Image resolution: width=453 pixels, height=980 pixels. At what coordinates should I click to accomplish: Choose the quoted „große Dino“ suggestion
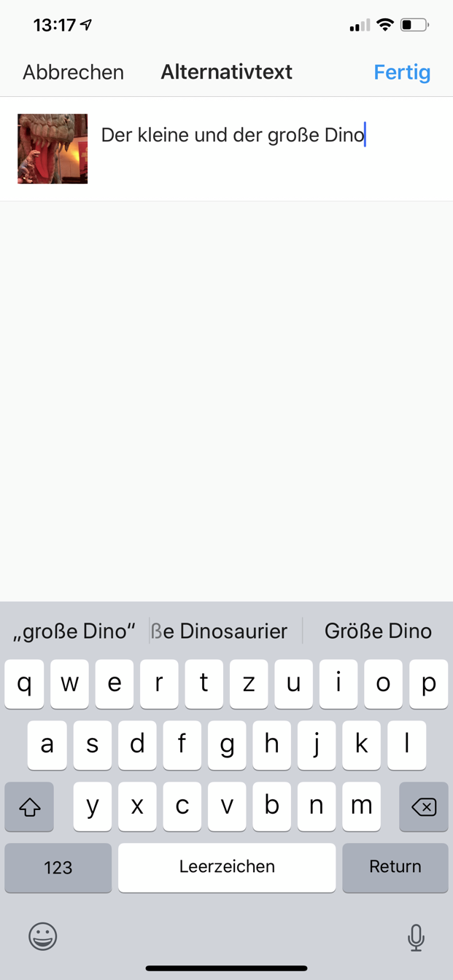pos(74,631)
